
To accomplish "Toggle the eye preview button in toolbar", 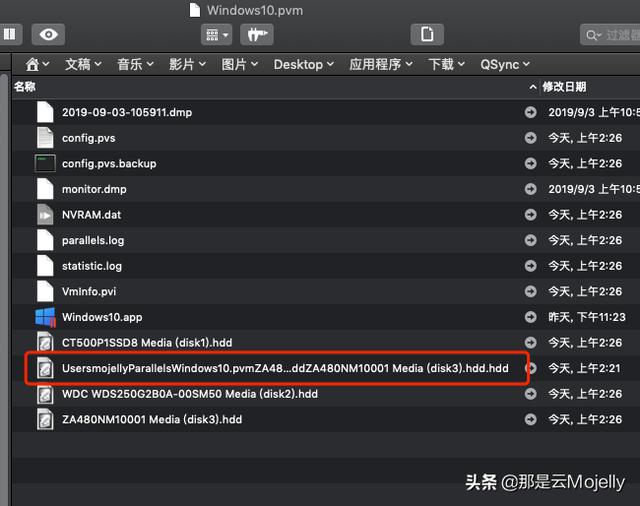I will [x=48, y=34].
